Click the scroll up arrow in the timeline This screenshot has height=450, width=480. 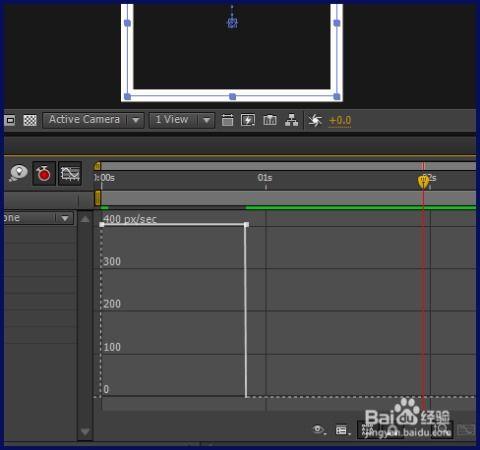pos(85,219)
